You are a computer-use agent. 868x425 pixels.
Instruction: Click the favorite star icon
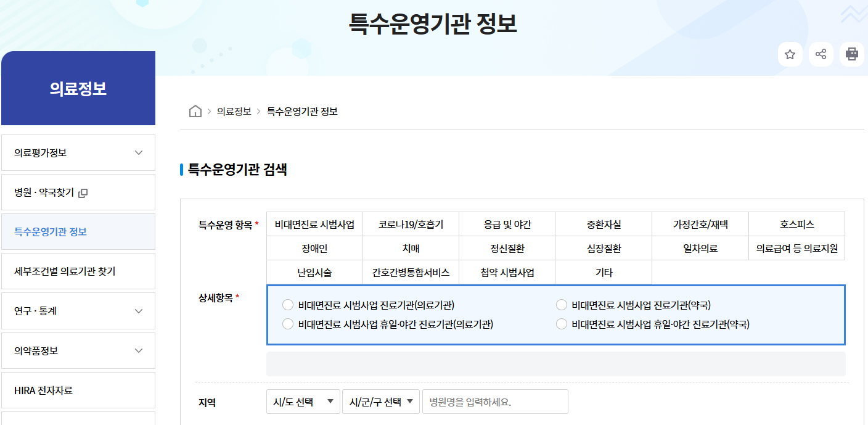pyautogui.click(x=790, y=54)
